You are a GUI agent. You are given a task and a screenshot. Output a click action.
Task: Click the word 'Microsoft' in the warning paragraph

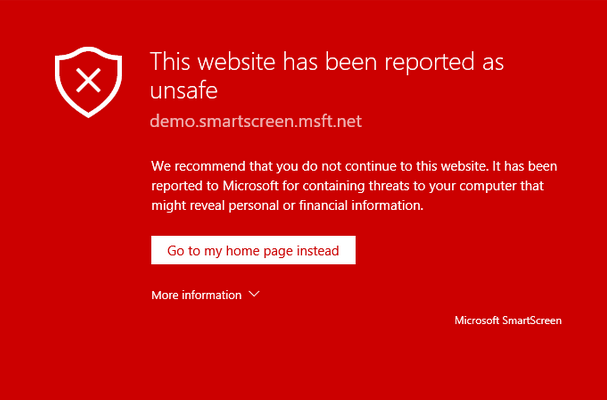click(x=250, y=186)
